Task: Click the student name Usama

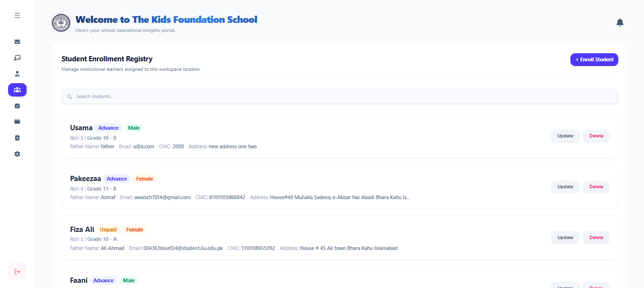Action: pyautogui.click(x=81, y=128)
